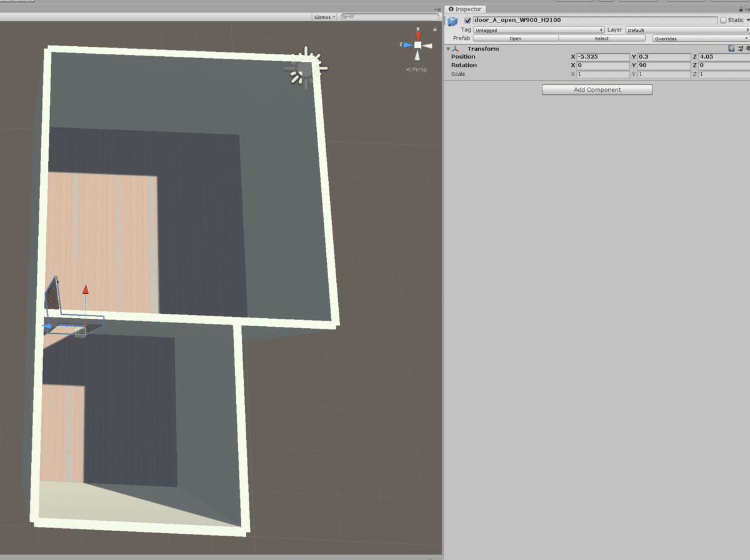The height and width of the screenshot is (560, 750).
Task: Open Transform presets icon
Action: [741, 48]
